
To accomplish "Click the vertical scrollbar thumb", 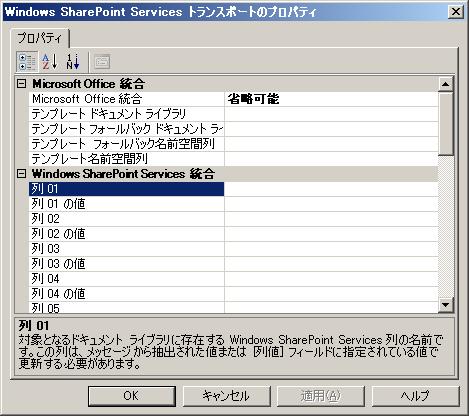I will click(x=446, y=124).
